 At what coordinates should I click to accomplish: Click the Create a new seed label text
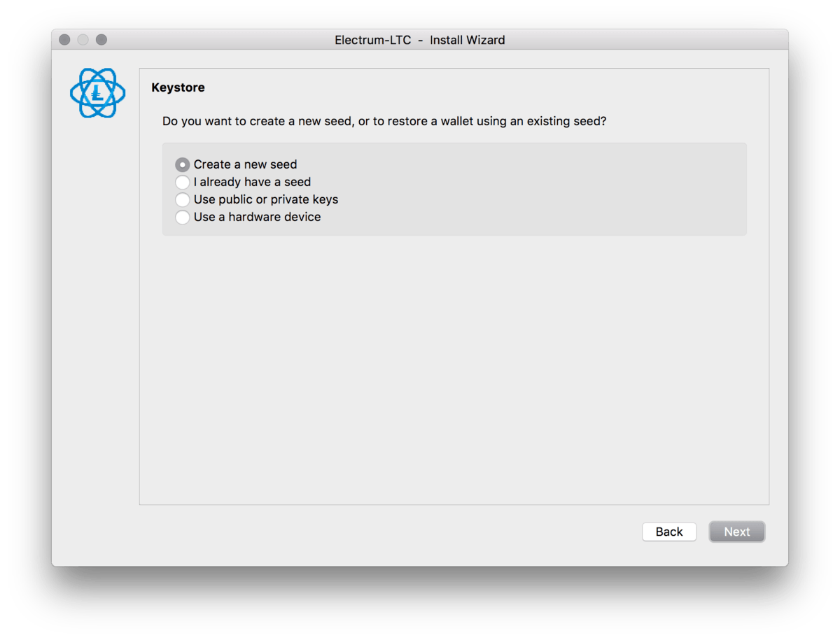pyautogui.click(x=245, y=164)
